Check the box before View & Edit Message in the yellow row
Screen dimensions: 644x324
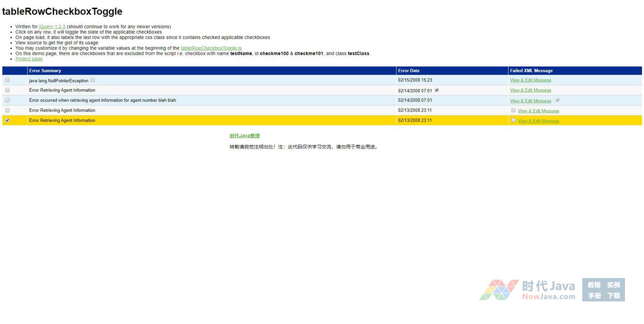click(513, 120)
